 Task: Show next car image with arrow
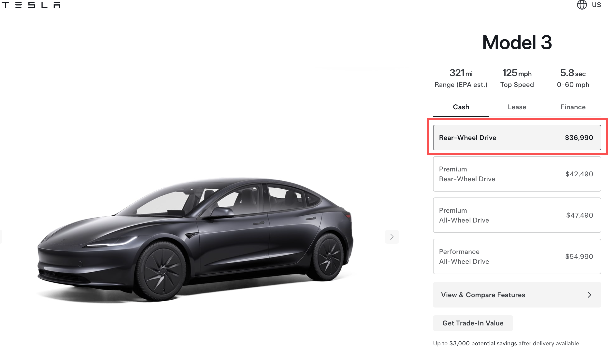pos(392,237)
